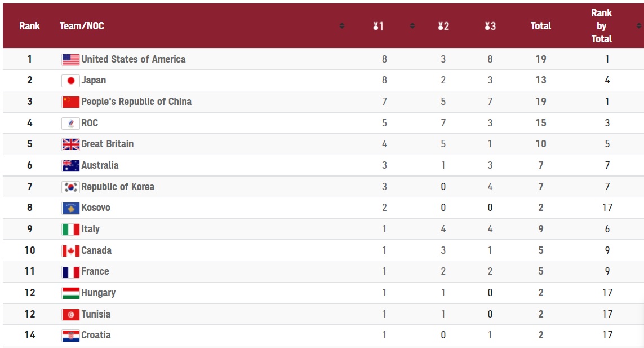Click the Japan flag icon
The image size is (644, 348).
click(70, 81)
